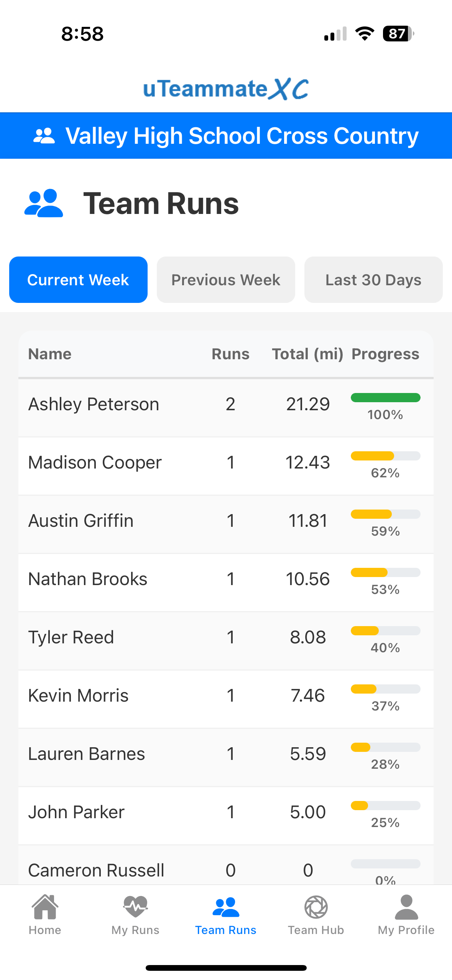452x980 pixels.
Task: Tap the Home house icon
Action: 45,907
